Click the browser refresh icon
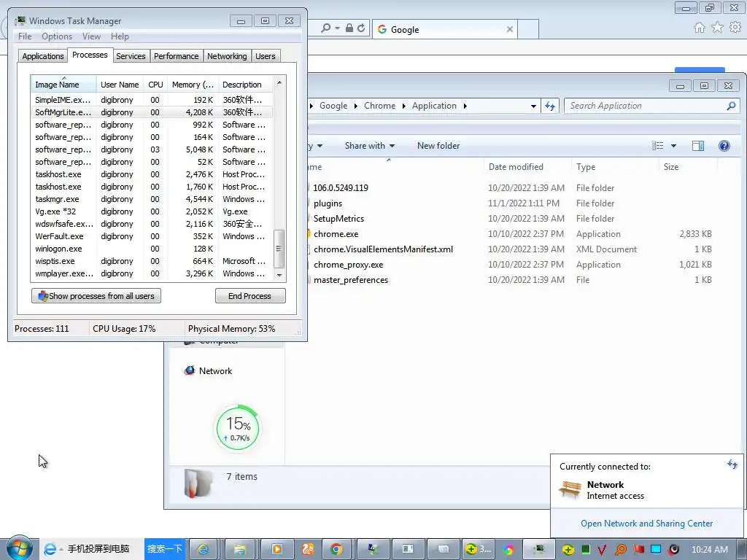This screenshot has height=560, width=747. 361,28
